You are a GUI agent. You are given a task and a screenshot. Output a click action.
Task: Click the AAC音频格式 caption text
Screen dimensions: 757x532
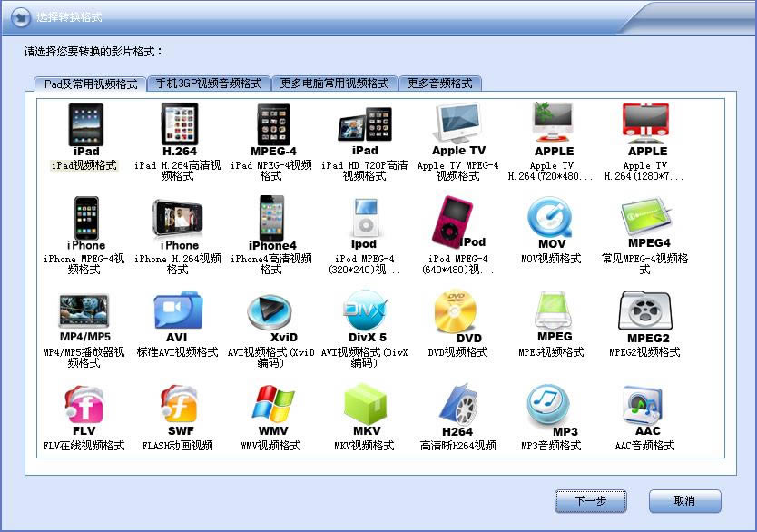pos(645,446)
